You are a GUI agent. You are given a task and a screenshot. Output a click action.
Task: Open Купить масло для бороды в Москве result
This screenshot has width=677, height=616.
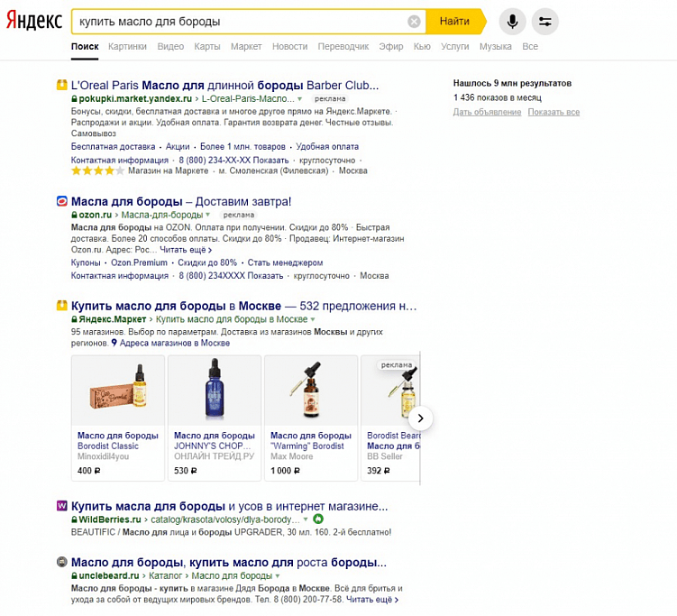244,306
